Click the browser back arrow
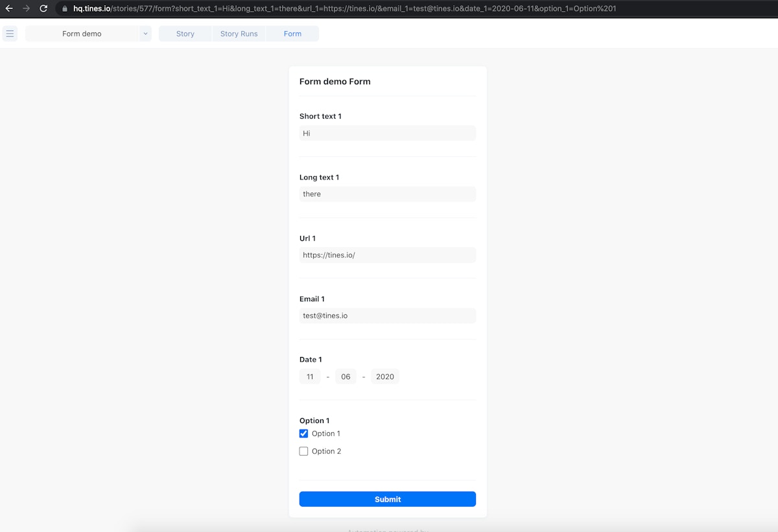The width and height of the screenshot is (778, 532). (x=9, y=8)
